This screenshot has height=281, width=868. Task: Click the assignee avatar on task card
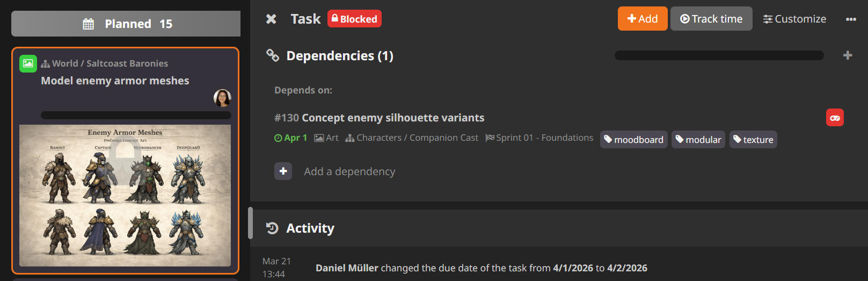click(222, 98)
